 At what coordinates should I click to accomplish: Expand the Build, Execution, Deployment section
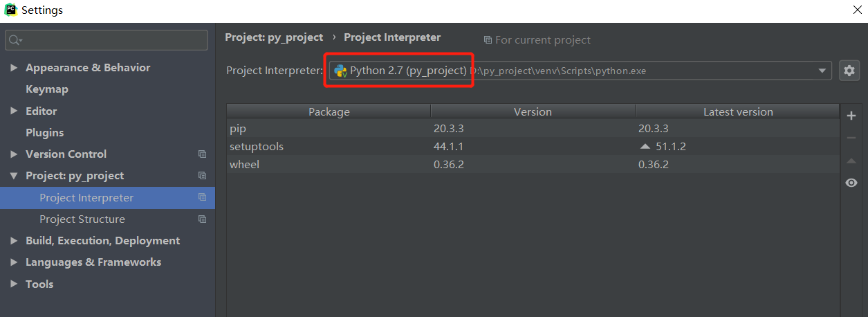pyautogui.click(x=14, y=241)
